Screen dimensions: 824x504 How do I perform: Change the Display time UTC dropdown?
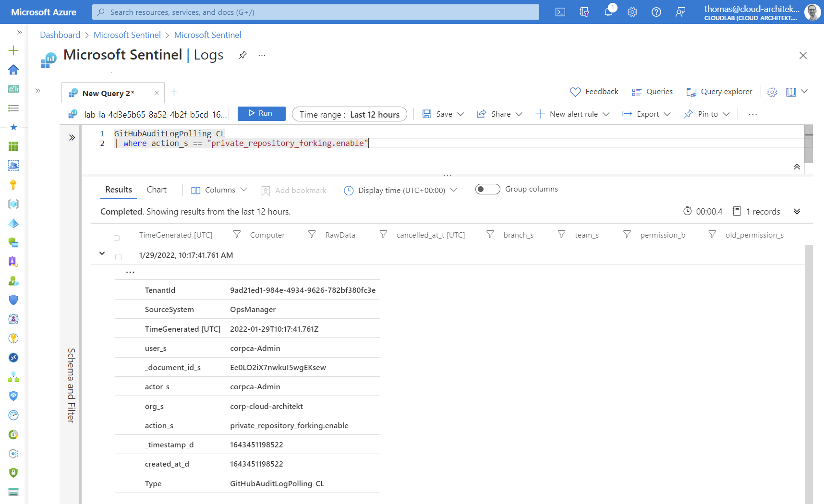pos(400,190)
